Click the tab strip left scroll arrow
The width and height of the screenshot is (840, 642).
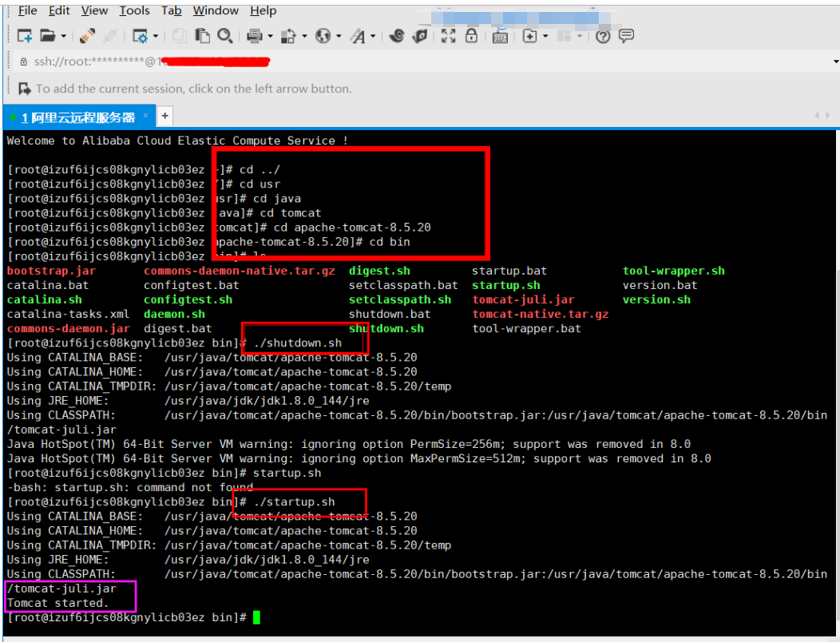pyautogui.click(x=816, y=115)
